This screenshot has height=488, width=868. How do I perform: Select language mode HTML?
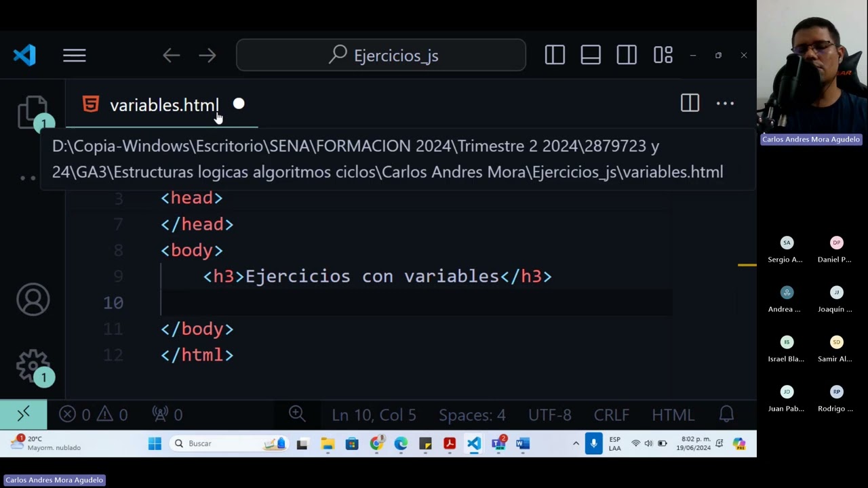[x=673, y=415]
